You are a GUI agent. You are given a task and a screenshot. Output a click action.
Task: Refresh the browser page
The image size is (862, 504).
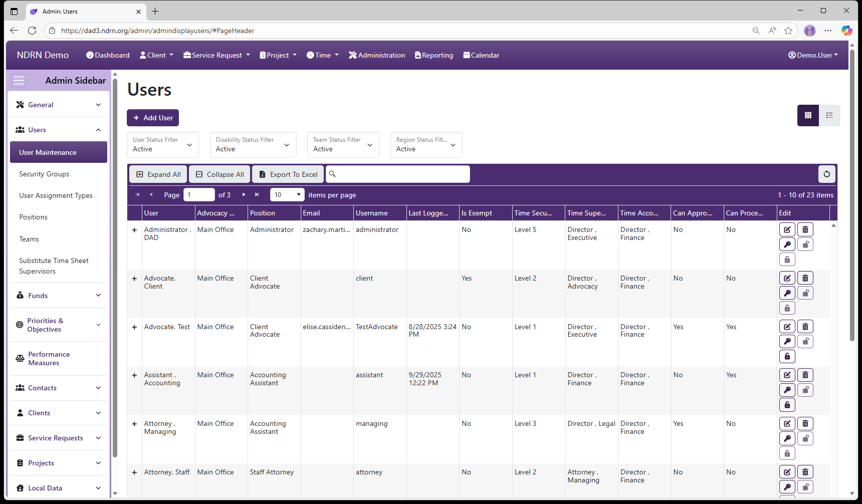pyautogui.click(x=32, y=31)
